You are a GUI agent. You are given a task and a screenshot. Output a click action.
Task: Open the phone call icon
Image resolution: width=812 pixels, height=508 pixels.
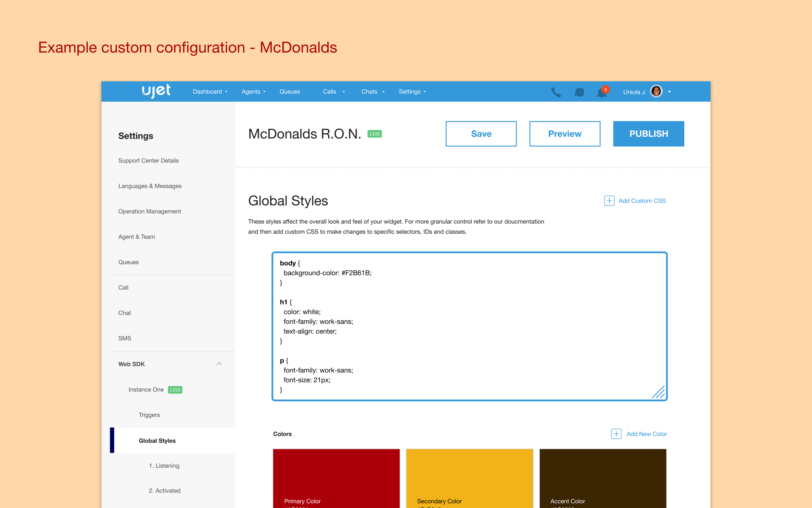tap(556, 92)
